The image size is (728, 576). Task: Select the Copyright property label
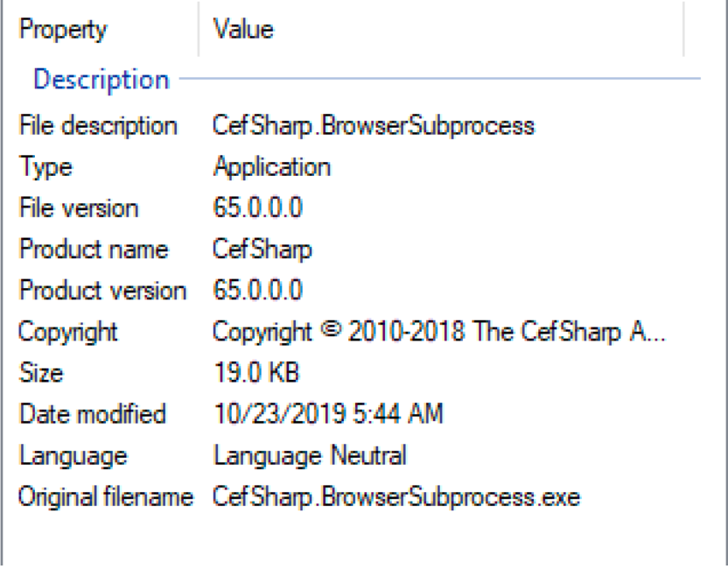tap(67, 333)
